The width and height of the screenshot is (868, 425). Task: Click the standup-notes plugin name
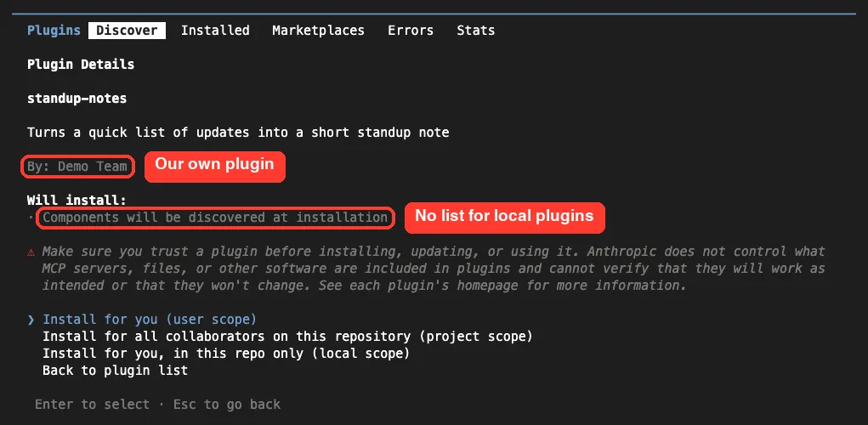point(77,99)
